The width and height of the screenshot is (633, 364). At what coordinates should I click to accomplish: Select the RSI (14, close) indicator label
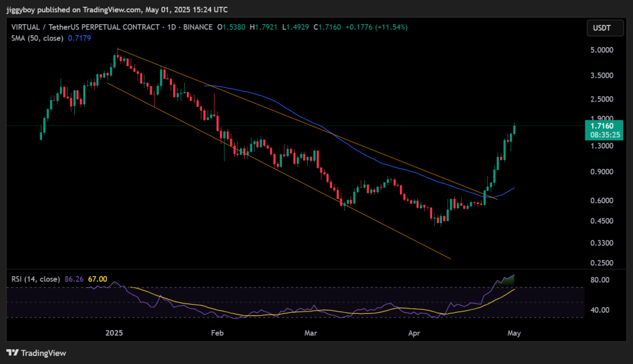pos(35,279)
